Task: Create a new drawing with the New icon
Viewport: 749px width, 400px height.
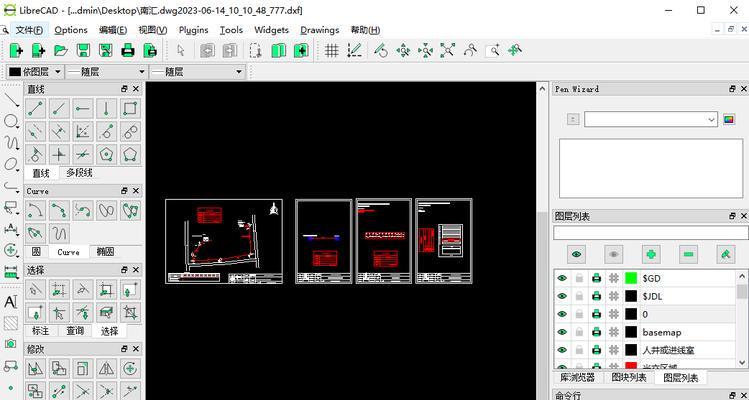Action: point(16,50)
